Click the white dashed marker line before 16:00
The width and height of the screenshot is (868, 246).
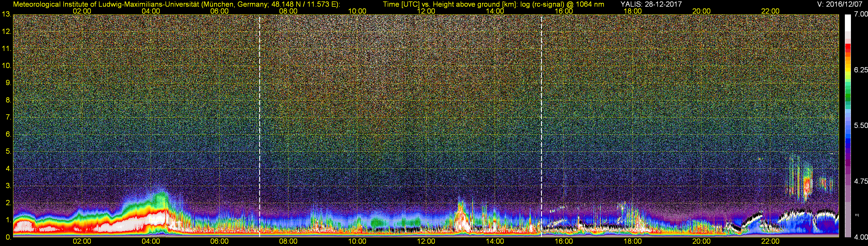(541, 126)
